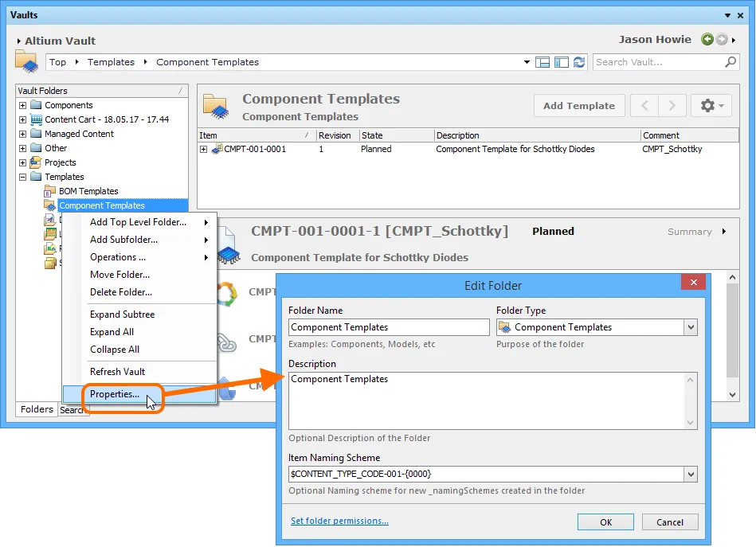This screenshot has width=756, height=547.
Task: Expand the Altium Vault header triangle
Action: pos(19,41)
